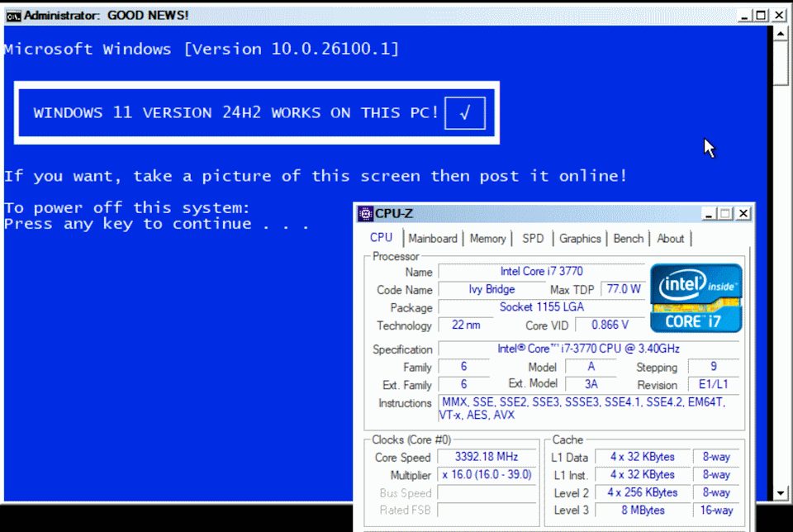
Task: Click the L1 Data '8-way' associativity cell
Action: tap(716, 457)
